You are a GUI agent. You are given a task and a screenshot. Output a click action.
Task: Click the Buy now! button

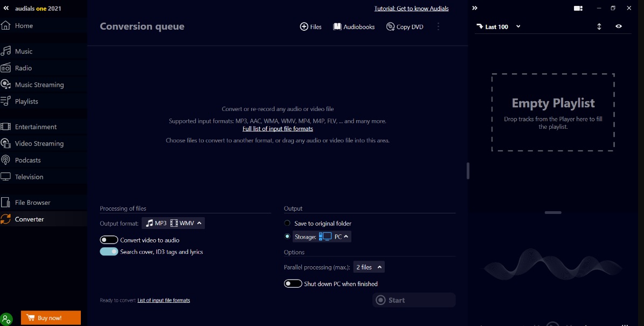tap(51, 318)
